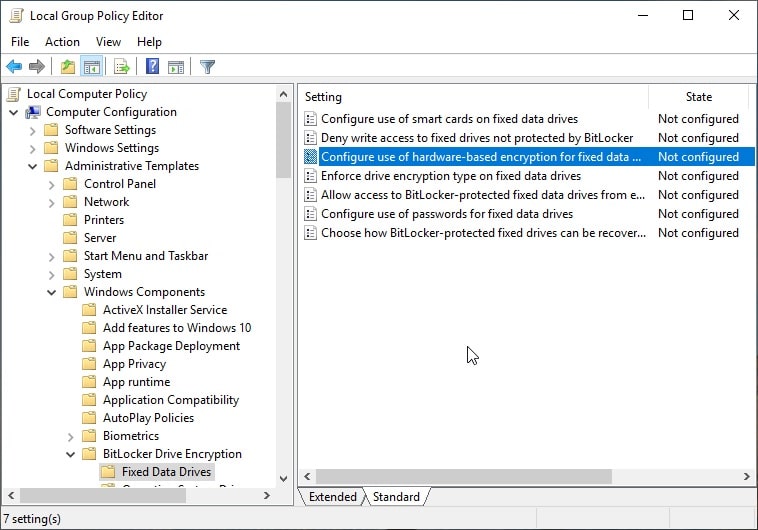Click the Up one level folder icon
Screen dimensions: 758x530
click(x=68, y=66)
